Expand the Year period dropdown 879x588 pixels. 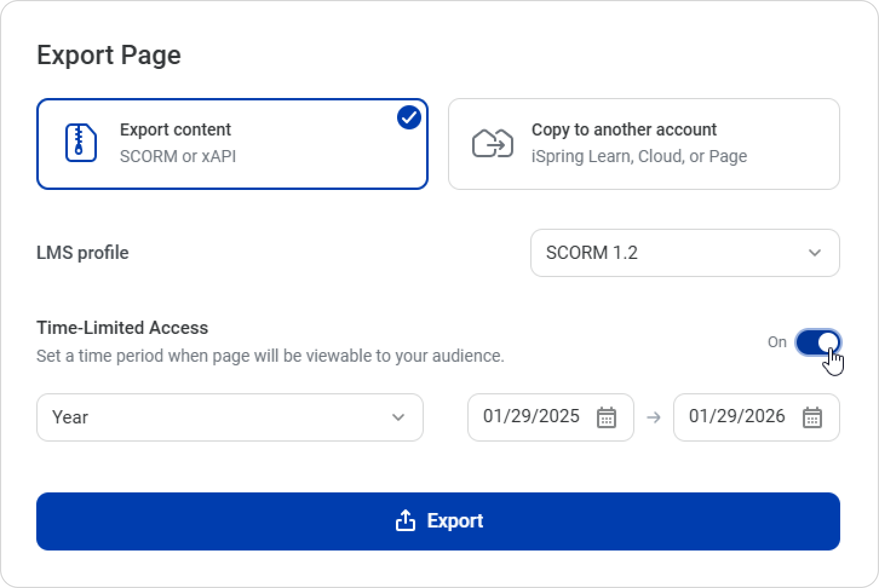pos(229,417)
